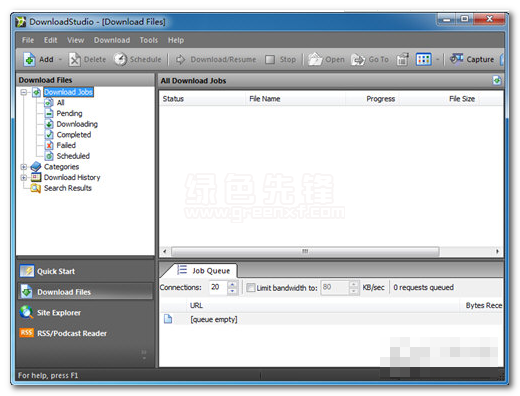
Task: Click the view mode grid icon
Action: (x=424, y=59)
